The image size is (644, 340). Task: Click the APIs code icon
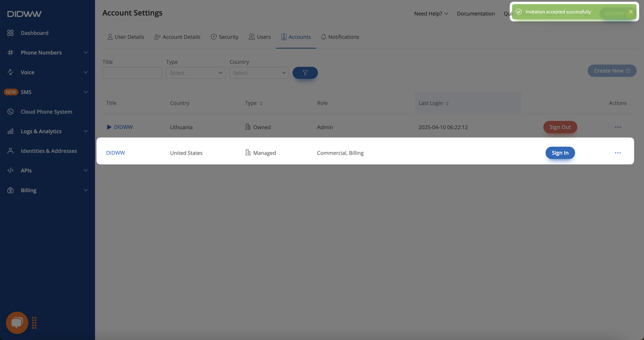(10, 171)
